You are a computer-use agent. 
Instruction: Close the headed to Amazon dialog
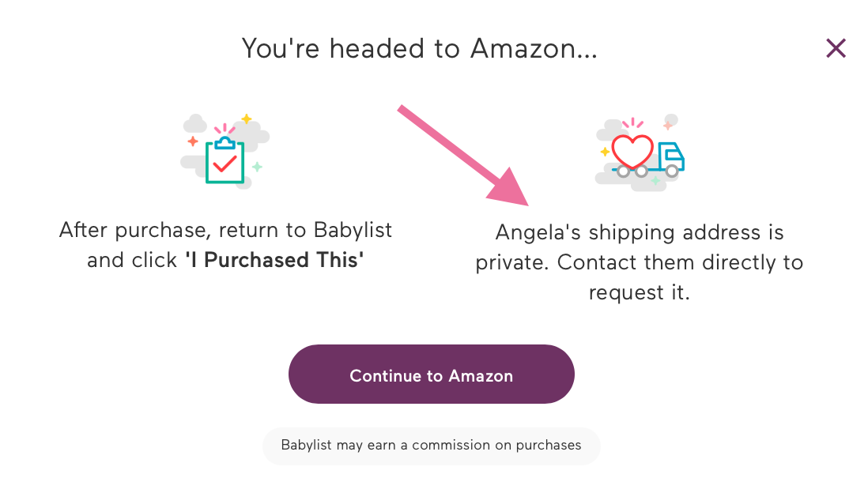click(836, 49)
